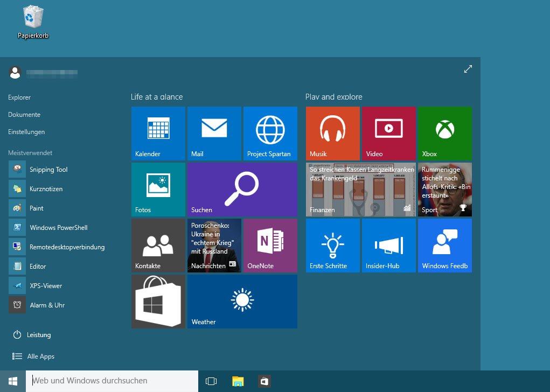The height and width of the screenshot is (392, 550).
Task: Open the Kalender tile
Action: [158, 134]
